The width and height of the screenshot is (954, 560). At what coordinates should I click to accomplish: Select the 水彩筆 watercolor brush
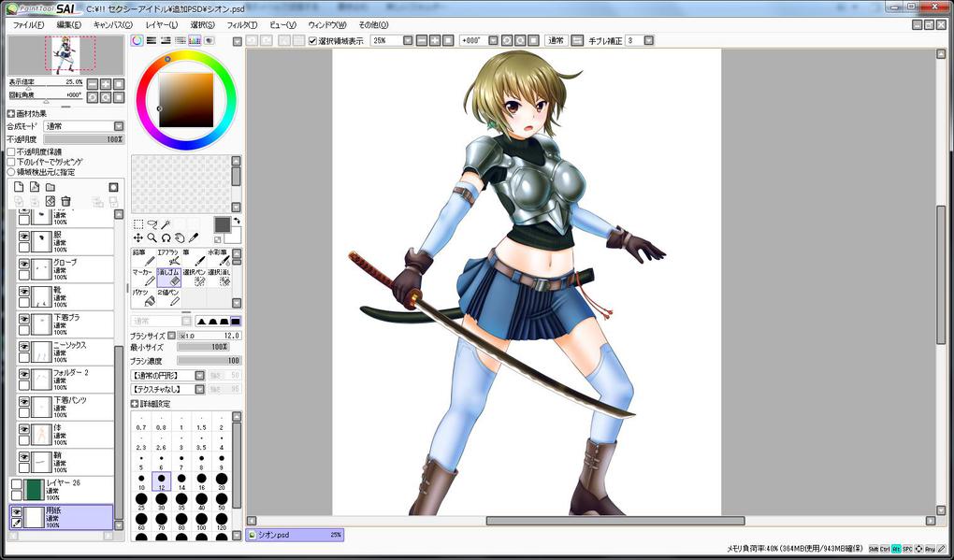pos(219,257)
